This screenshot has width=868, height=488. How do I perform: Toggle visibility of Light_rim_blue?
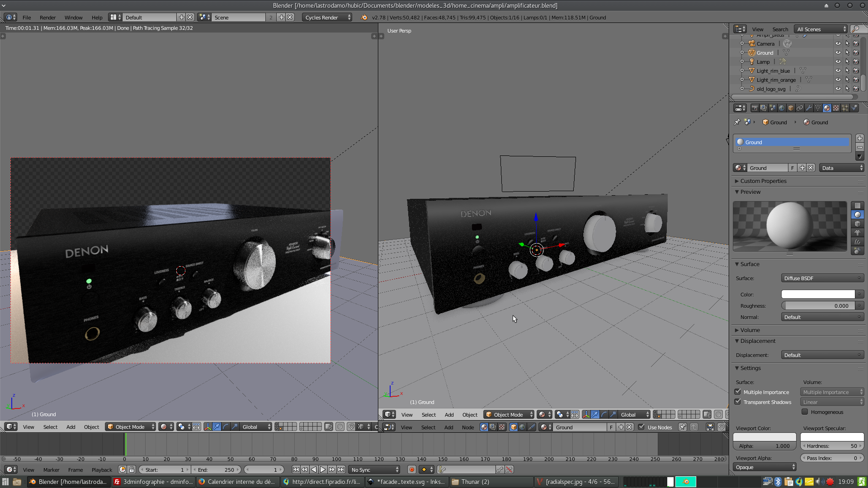838,71
